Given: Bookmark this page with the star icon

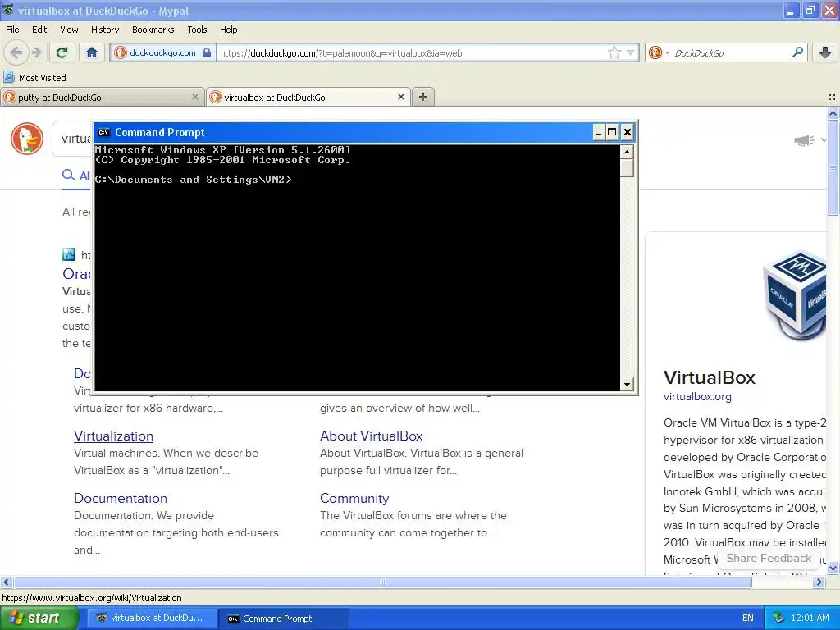Looking at the screenshot, I should point(614,52).
